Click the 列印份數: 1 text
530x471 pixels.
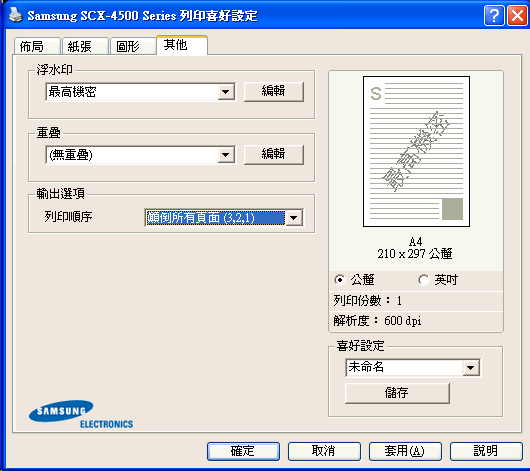[367, 301]
